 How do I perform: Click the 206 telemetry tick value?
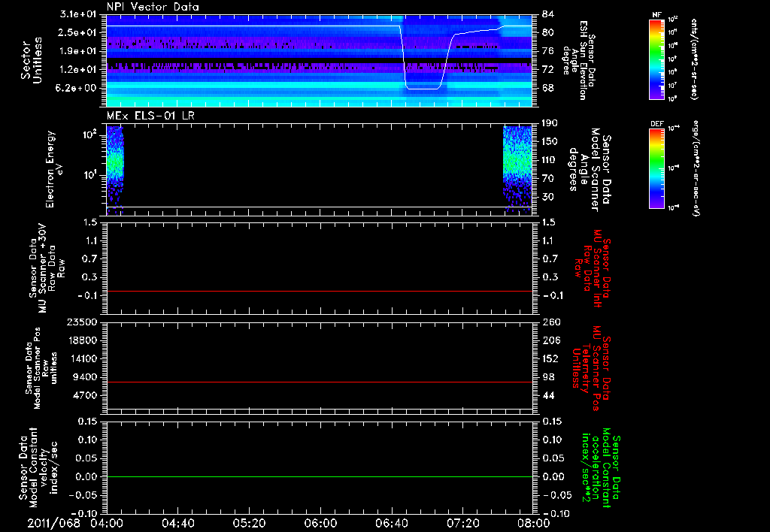(x=550, y=340)
